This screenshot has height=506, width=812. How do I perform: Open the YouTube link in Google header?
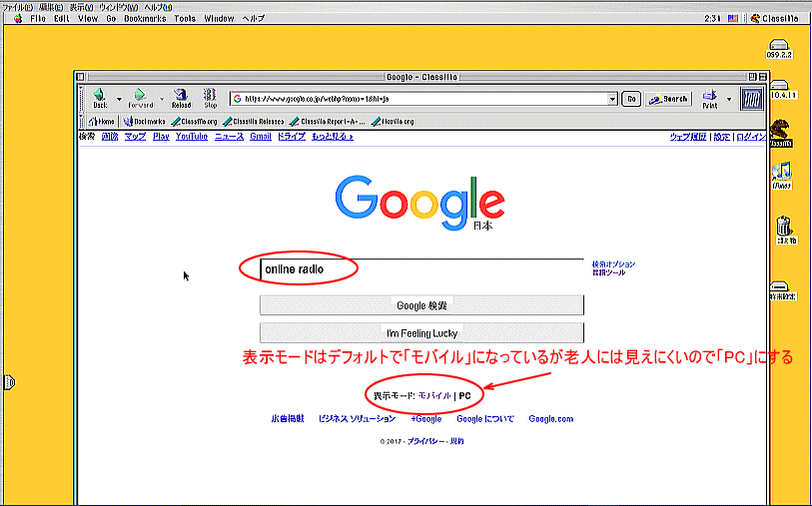click(192, 136)
